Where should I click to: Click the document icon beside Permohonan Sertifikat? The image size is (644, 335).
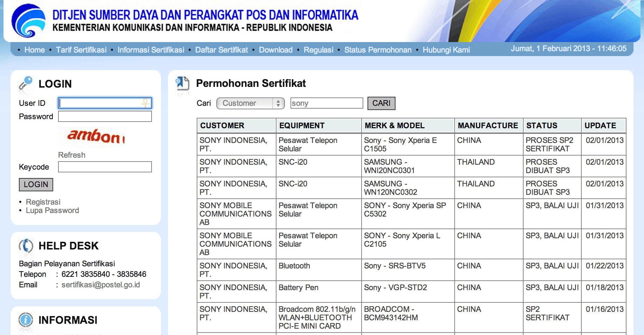[182, 84]
